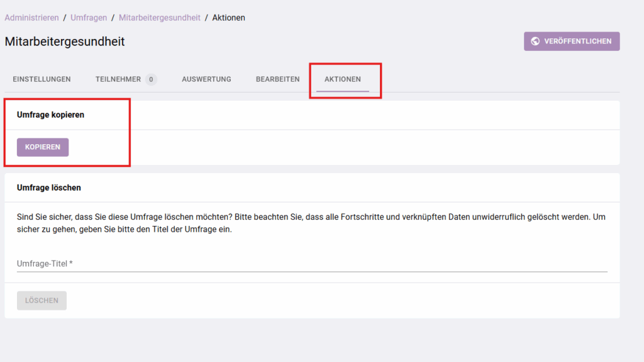Click the required asterisk on the Umfrage-Titel label

tap(71, 264)
